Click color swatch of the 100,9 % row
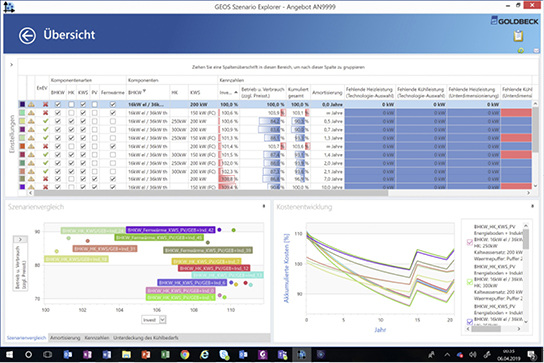Screen dimensions: 544x363 (22, 130)
